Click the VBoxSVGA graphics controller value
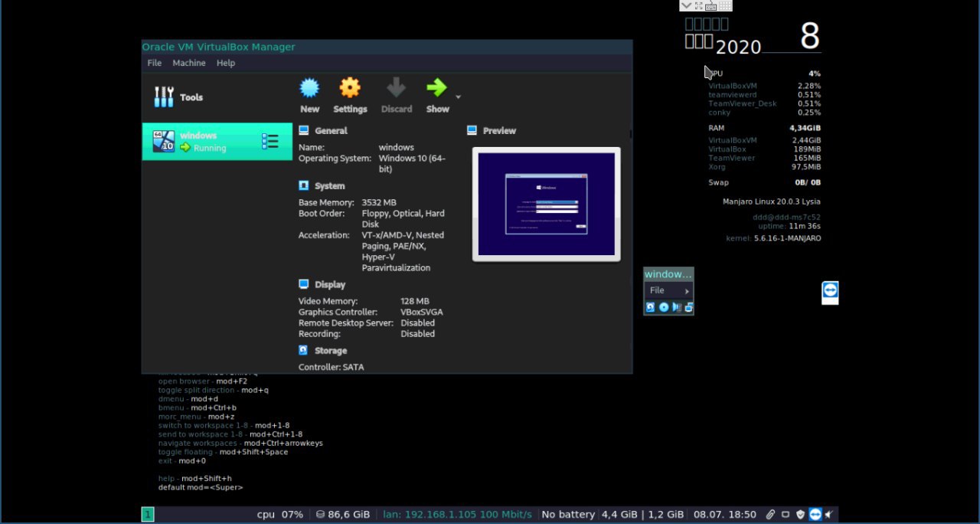 tap(422, 312)
